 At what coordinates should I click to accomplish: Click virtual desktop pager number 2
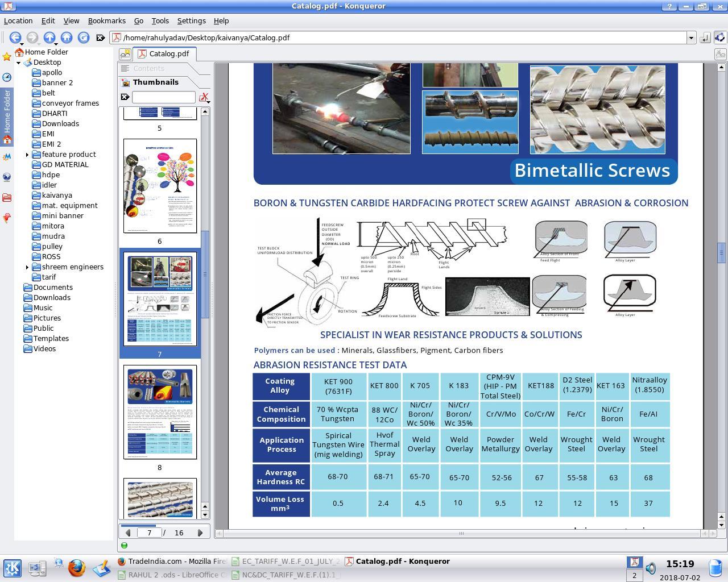click(x=634, y=575)
